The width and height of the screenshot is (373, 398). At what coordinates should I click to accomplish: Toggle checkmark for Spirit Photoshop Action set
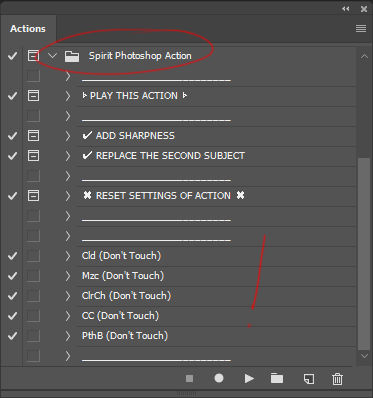pyautogui.click(x=12, y=56)
